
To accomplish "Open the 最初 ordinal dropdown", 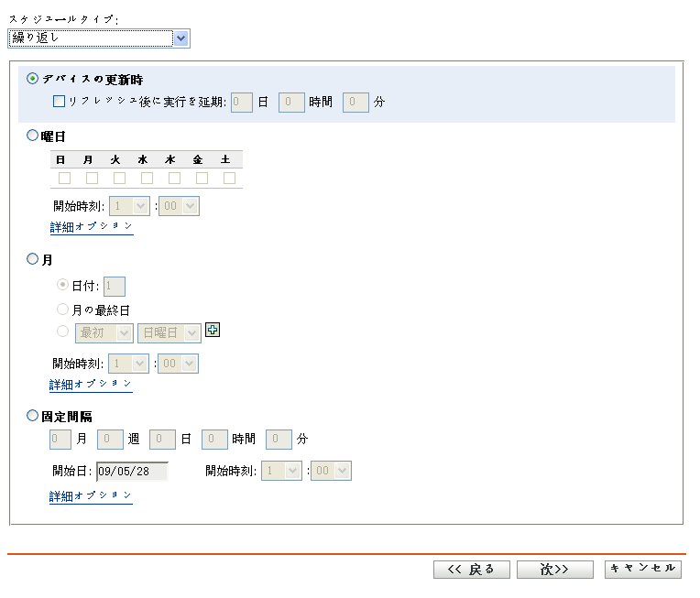I will click(104, 333).
